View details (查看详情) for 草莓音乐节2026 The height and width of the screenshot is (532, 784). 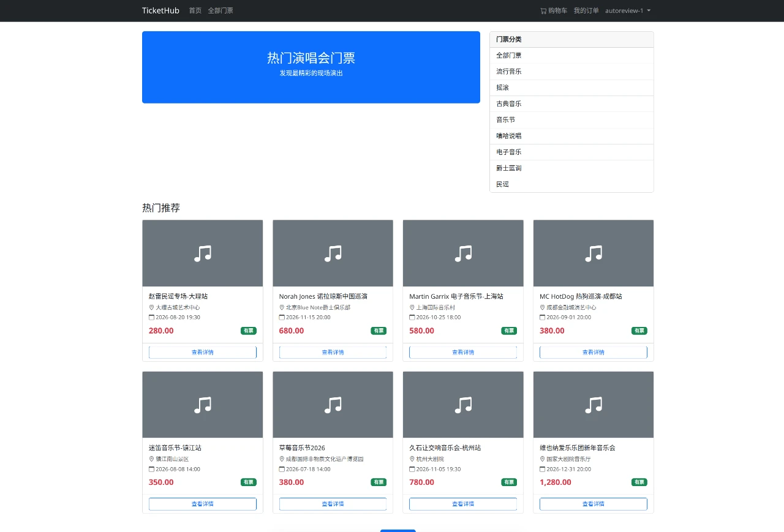(x=333, y=504)
